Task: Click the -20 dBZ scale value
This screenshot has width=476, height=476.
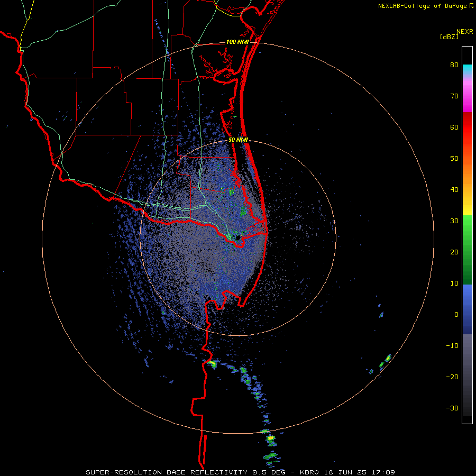Action: 452,377
